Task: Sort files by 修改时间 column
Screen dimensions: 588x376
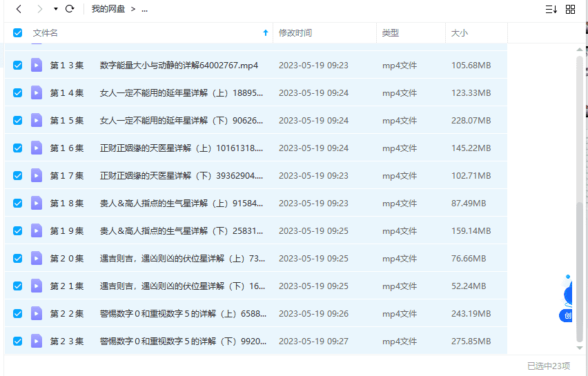Action: pyautogui.click(x=295, y=33)
